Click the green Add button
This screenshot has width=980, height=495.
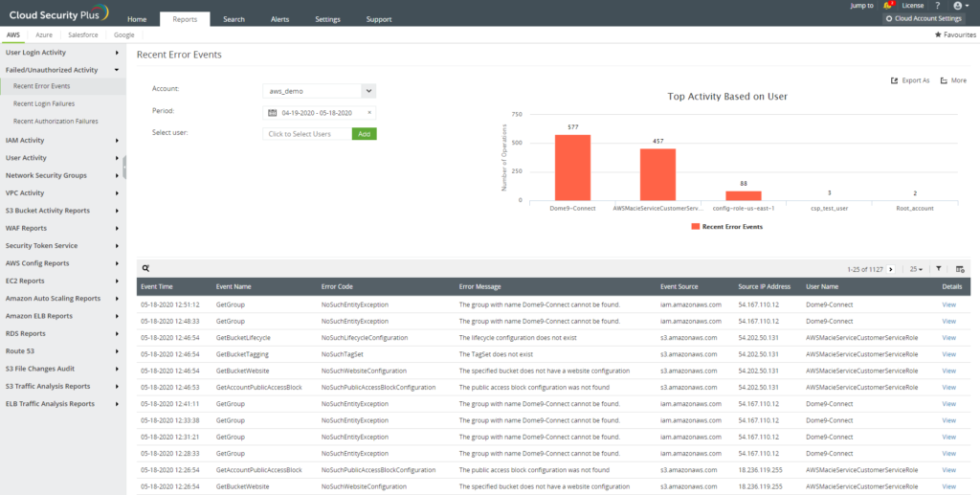[365, 134]
